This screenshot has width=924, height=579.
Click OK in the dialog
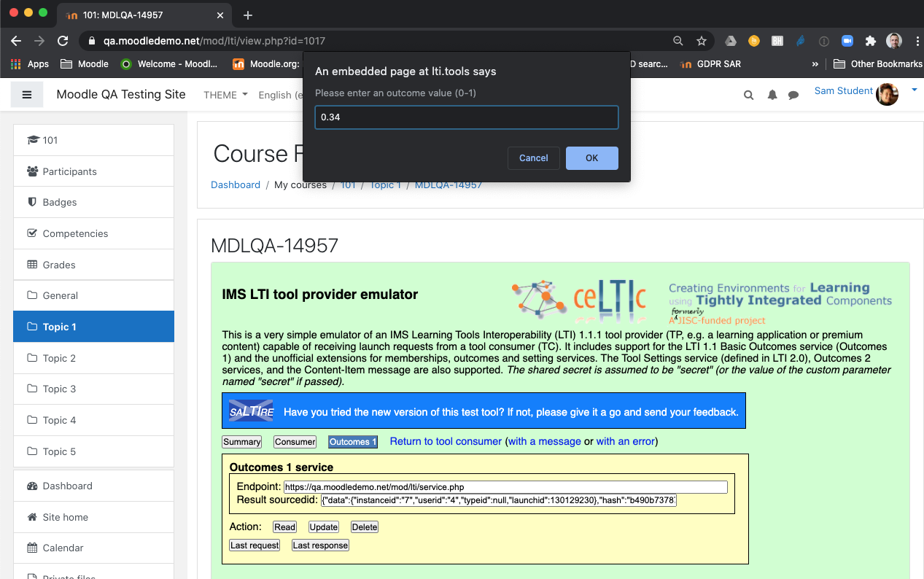coord(591,158)
